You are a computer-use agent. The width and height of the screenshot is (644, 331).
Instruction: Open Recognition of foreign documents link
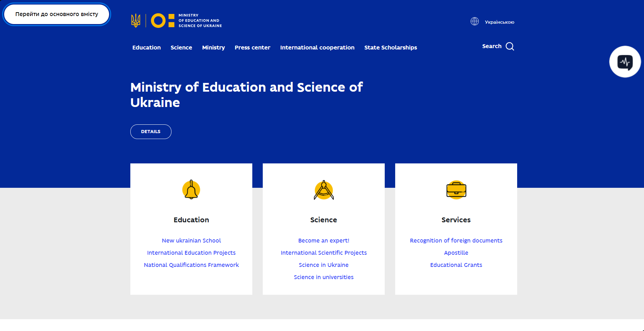pos(456,240)
